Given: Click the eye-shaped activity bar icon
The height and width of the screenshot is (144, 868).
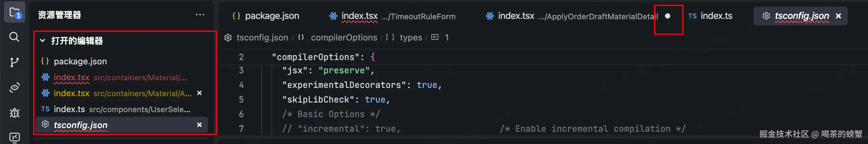Looking at the screenshot, I should tap(14, 88).
